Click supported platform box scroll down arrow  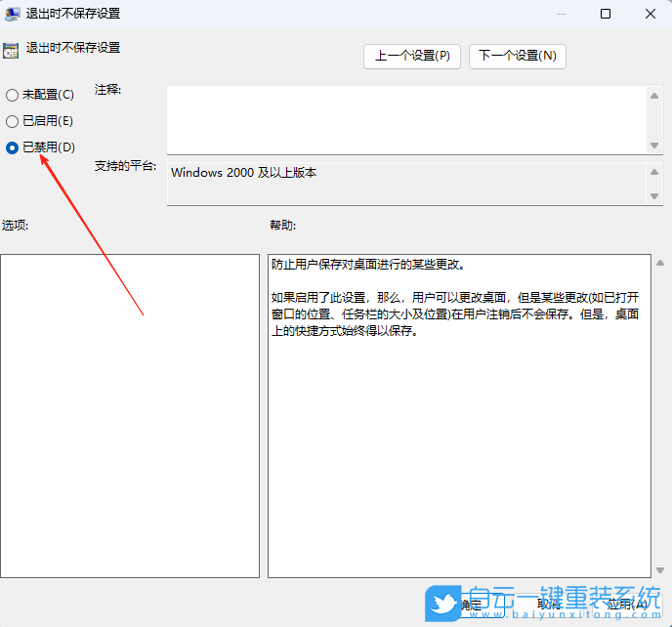[x=654, y=196]
